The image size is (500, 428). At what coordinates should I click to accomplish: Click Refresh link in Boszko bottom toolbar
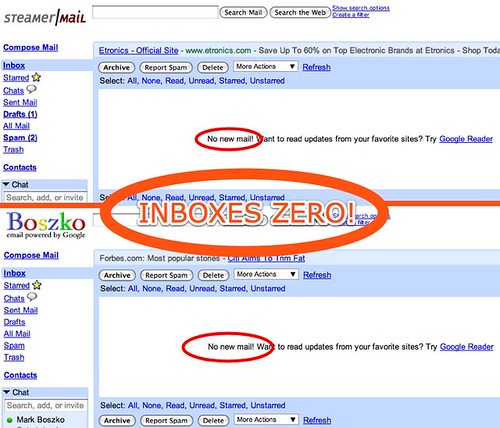click(x=317, y=420)
